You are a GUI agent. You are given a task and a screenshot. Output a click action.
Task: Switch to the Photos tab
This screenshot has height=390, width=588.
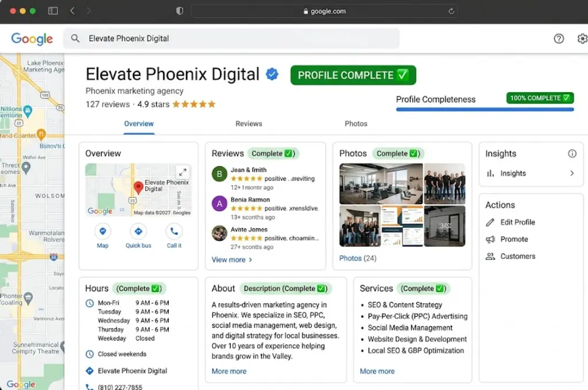pyautogui.click(x=356, y=124)
